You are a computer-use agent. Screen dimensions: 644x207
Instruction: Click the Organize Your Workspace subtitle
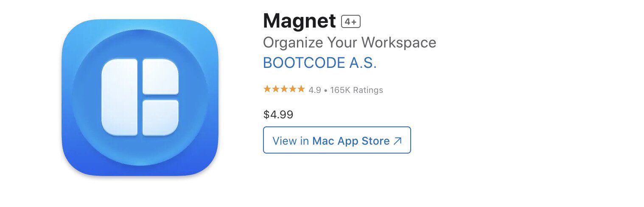(x=350, y=42)
